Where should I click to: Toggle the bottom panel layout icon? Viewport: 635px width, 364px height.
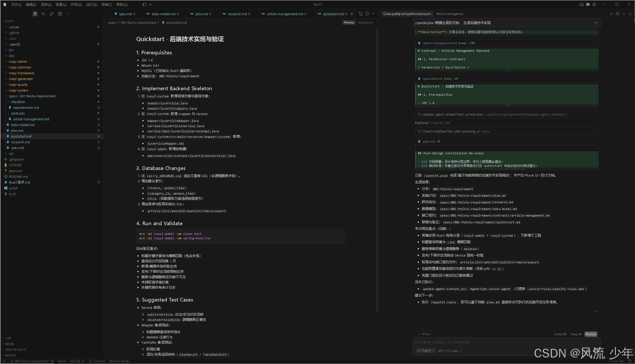(x=581, y=4)
